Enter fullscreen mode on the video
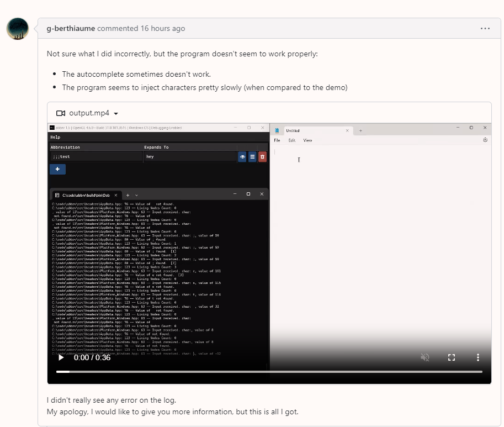Image resolution: width=504 pixels, height=427 pixels. click(x=451, y=357)
